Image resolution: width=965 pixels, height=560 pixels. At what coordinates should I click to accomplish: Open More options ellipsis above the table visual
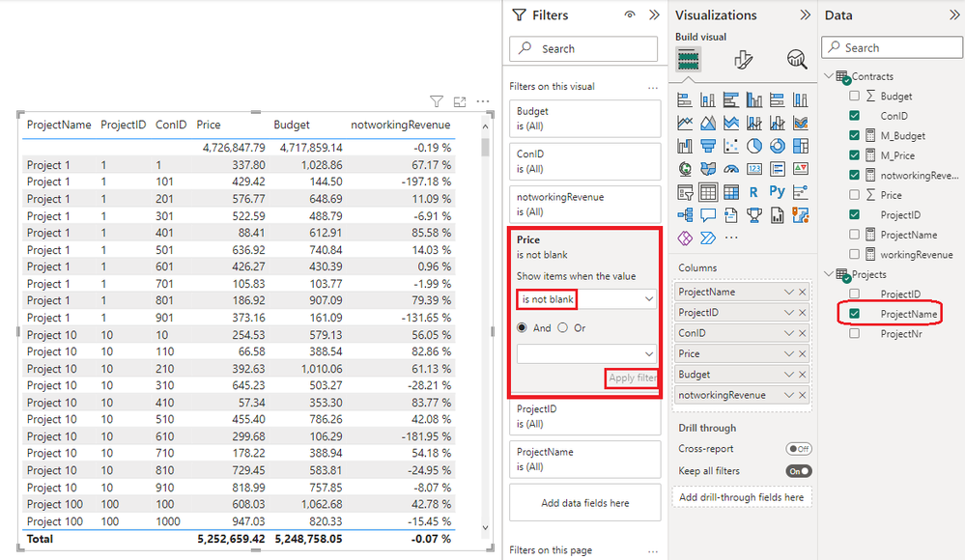[483, 101]
